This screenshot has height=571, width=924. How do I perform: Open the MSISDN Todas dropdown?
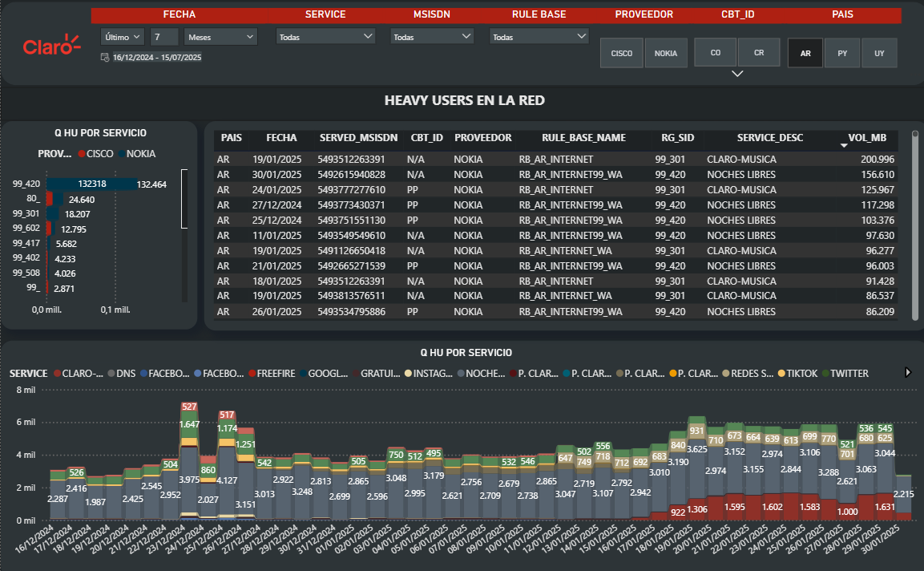[x=432, y=37]
